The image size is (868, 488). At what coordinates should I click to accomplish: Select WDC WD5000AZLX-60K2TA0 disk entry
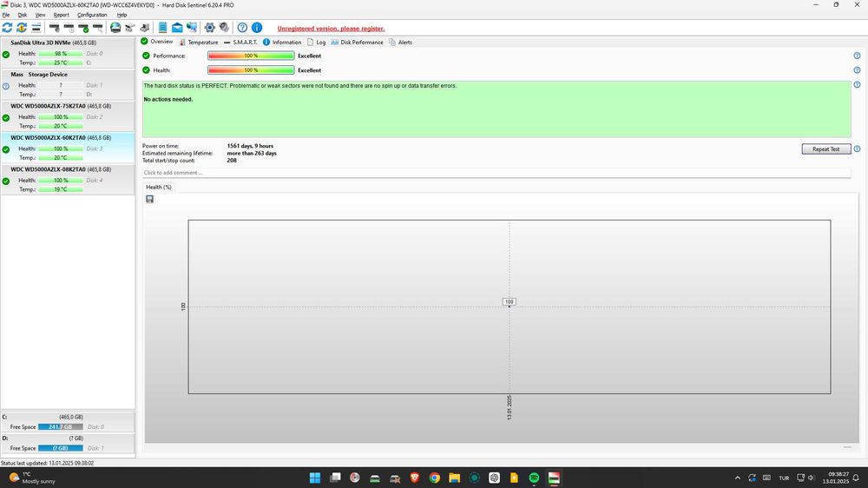point(68,148)
